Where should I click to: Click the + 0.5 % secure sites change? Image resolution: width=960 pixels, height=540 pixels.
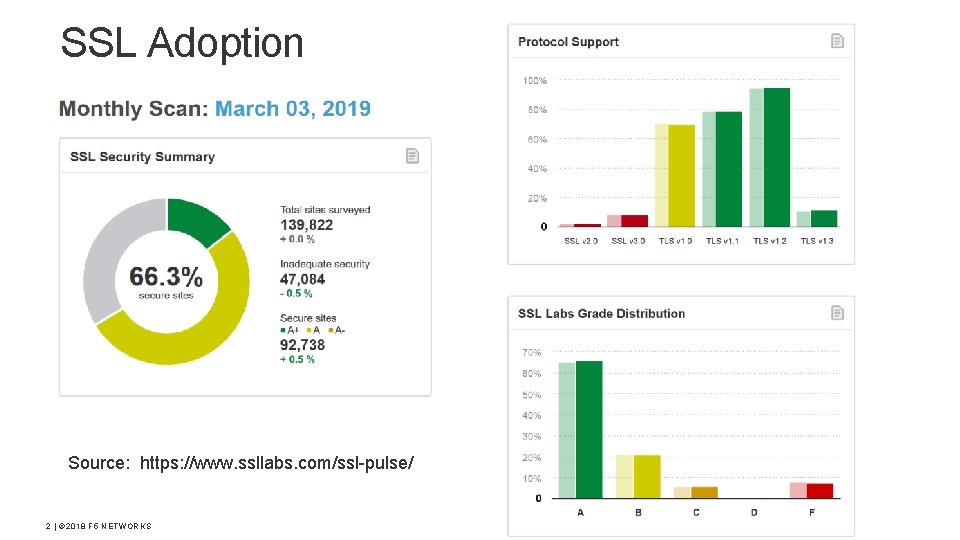tap(298, 359)
